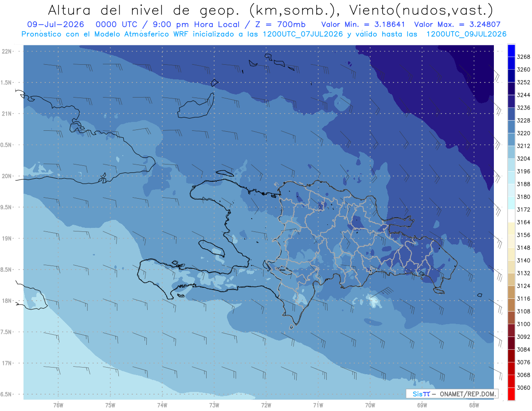Pick the colorbar swatch between 3236 and 3244
This screenshot has height=411, width=532.
point(511,102)
